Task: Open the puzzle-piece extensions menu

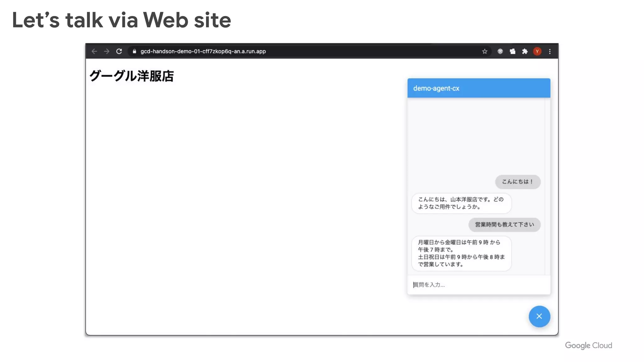Action: (x=525, y=51)
